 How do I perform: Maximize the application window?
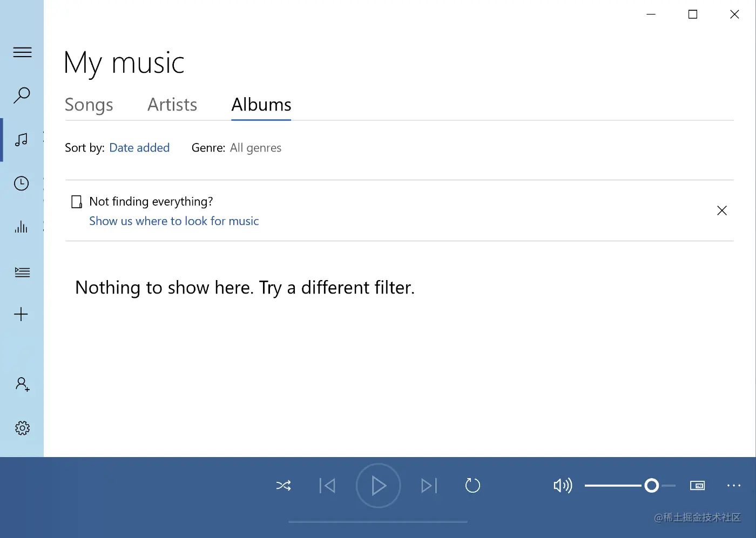click(x=693, y=15)
